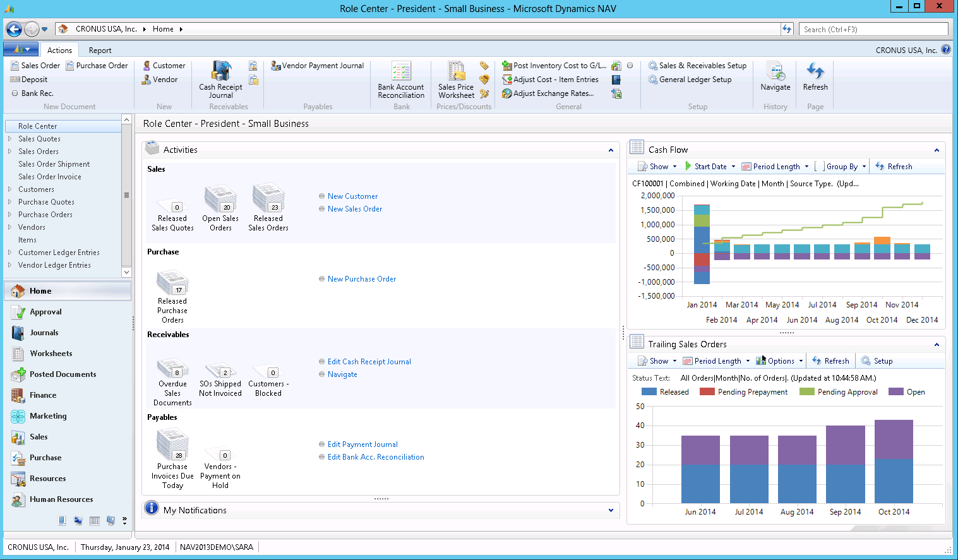Open Bank Rec. in New Document group
Viewport: 958px width, 560px height.
click(x=32, y=93)
